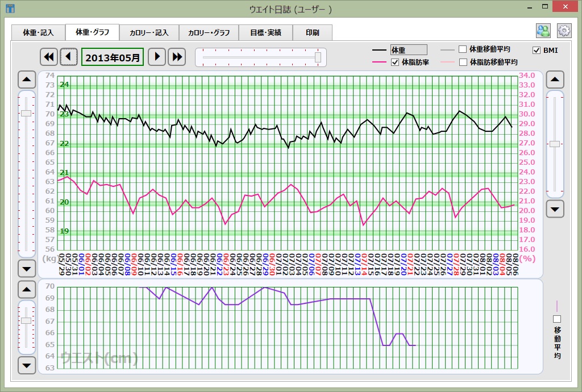The width and height of the screenshot is (582, 392).
Task: Click down arrow below body fat scale slider
Action: 555,209
